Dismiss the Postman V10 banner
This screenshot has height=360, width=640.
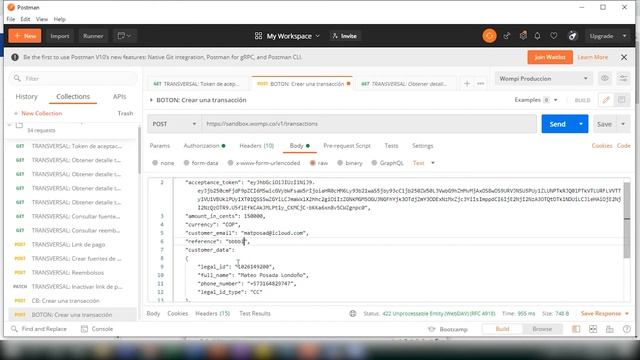[624, 58]
